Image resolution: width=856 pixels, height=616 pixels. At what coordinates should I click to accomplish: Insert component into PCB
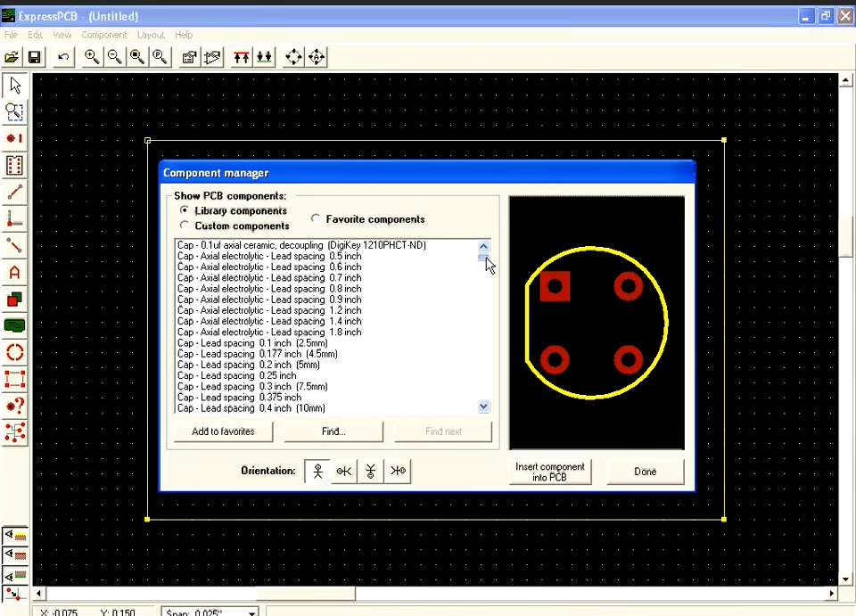(x=550, y=471)
